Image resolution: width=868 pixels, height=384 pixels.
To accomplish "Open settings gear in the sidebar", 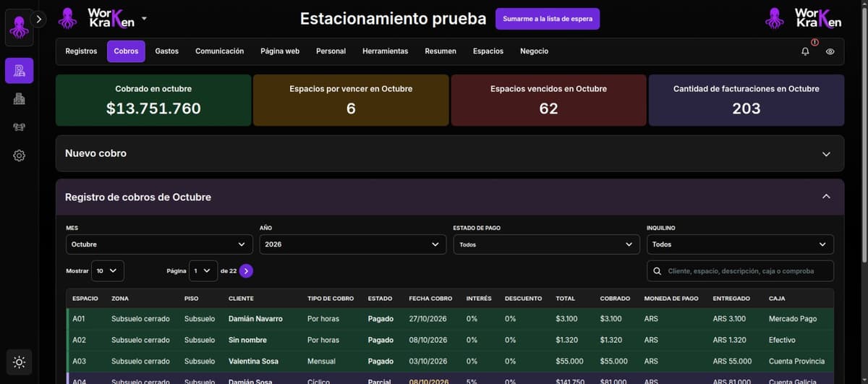I will (19, 155).
